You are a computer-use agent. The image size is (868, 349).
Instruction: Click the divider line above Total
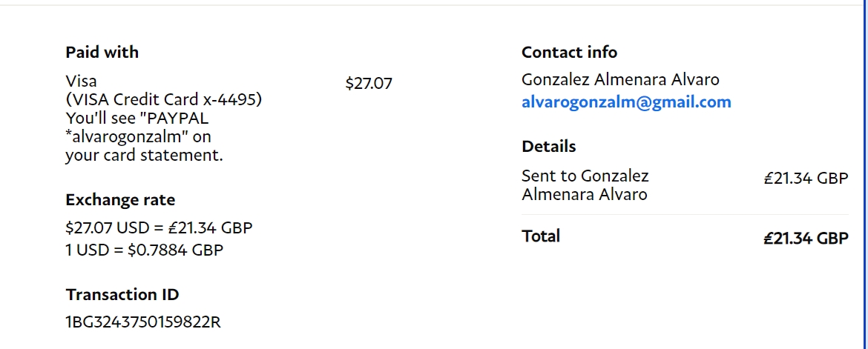point(685,215)
